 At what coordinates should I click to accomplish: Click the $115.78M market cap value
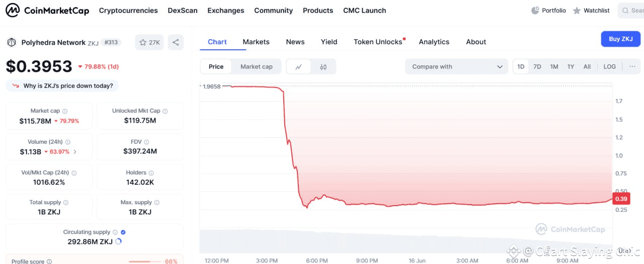coord(35,121)
